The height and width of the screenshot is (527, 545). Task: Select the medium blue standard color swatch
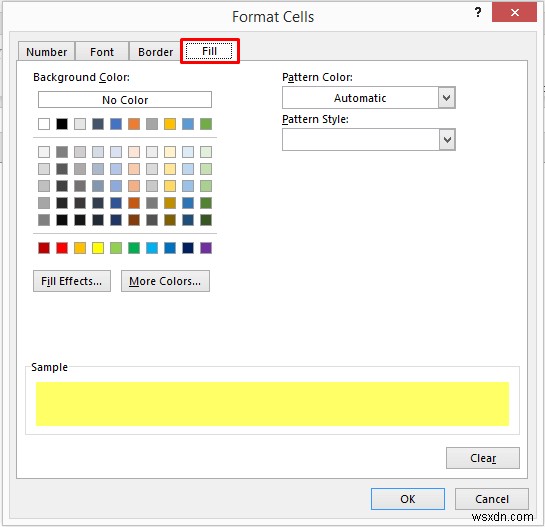(170, 248)
